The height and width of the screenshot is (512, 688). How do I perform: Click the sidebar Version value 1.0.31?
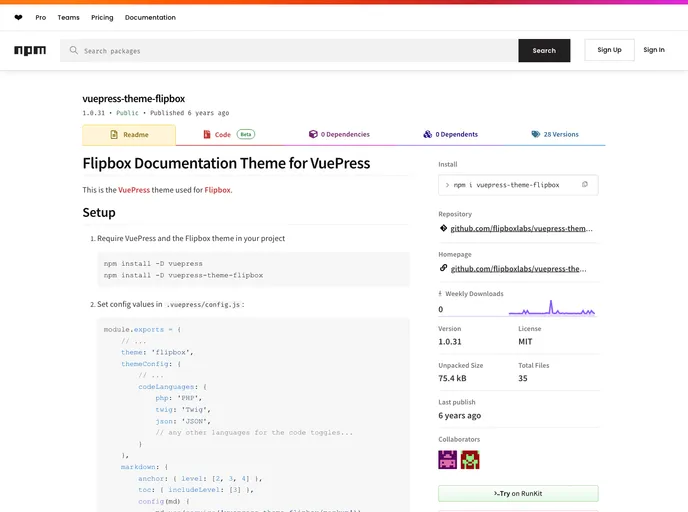tap(450, 342)
